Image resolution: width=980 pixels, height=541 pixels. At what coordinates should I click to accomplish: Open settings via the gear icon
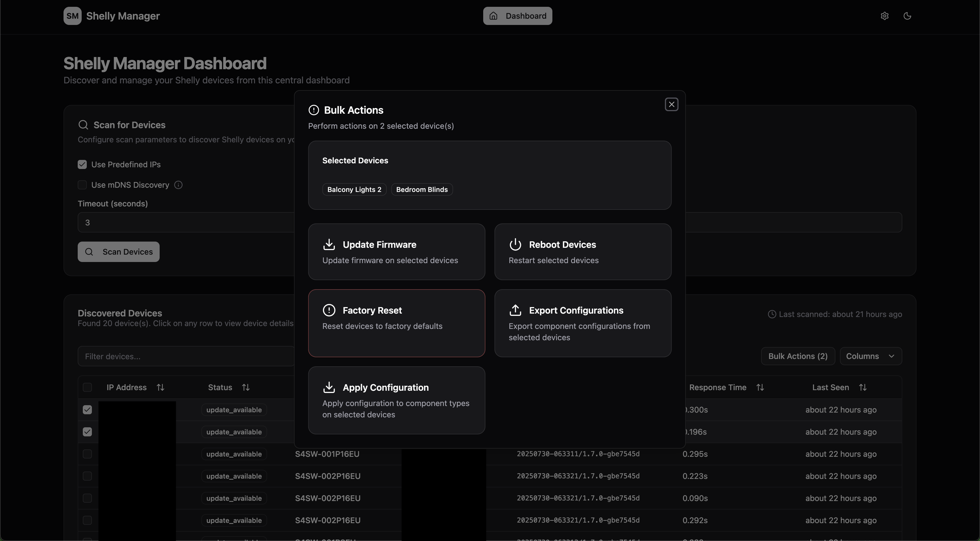pos(884,16)
